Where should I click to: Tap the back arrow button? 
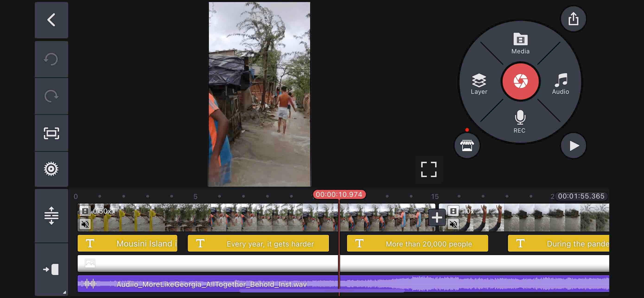point(51,20)
